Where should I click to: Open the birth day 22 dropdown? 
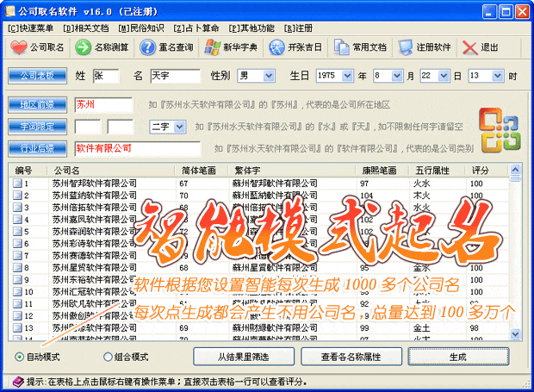444,76
